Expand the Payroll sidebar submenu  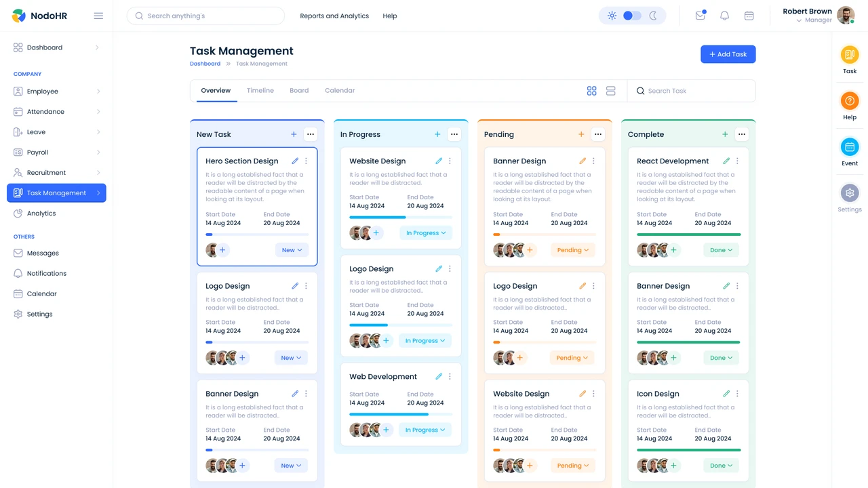point(98,152)
